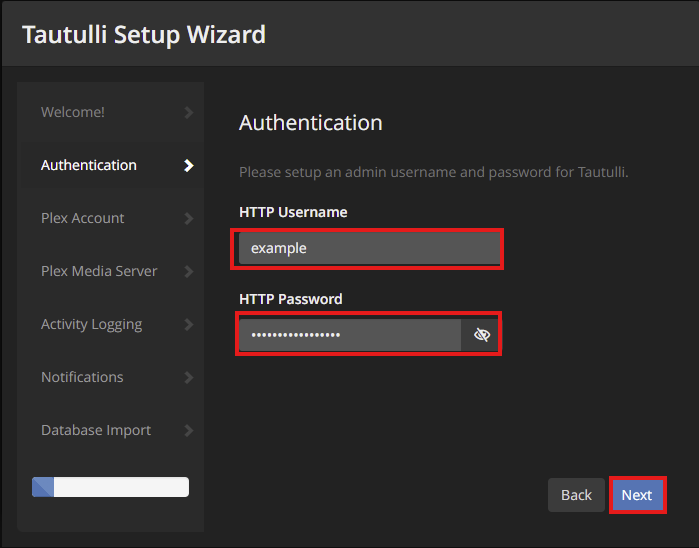This screenshot has width=699, height=548.
Task: Click chevron beside Activity Logging
Action: [189, 325]
